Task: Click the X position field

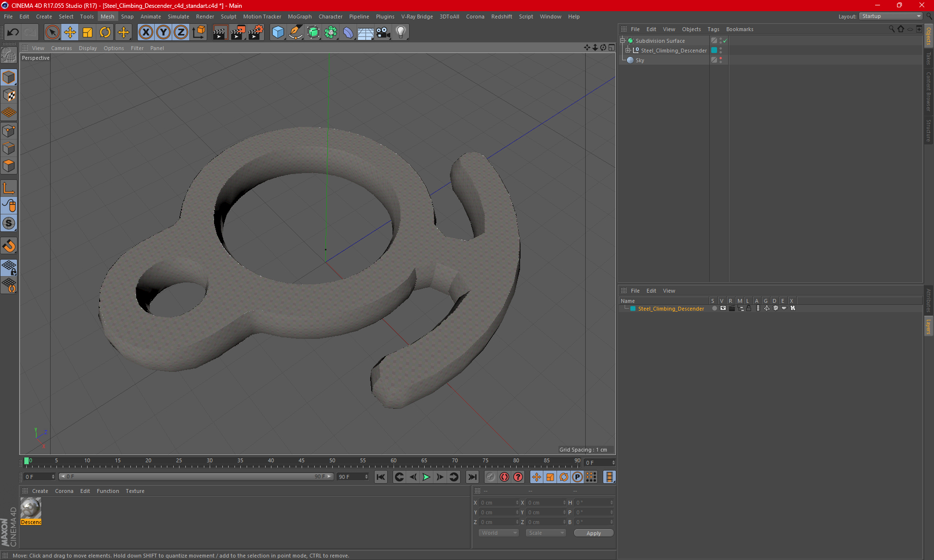Action: tap(499, 503)
